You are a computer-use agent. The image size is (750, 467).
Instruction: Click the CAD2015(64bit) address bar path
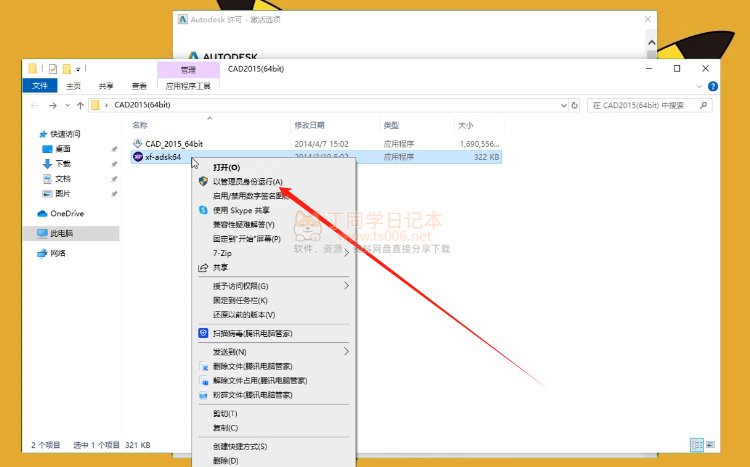(x=143, y=105)
